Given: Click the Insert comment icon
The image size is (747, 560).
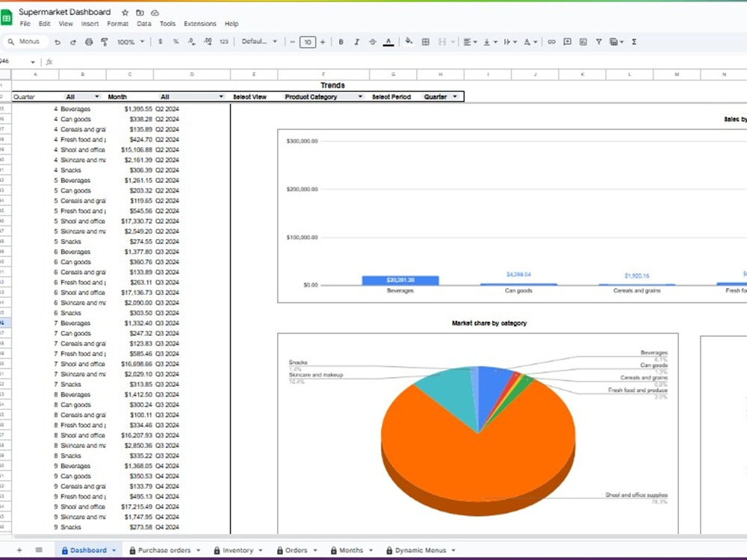Looking at the screenshot, I should (x=568, y=42).
